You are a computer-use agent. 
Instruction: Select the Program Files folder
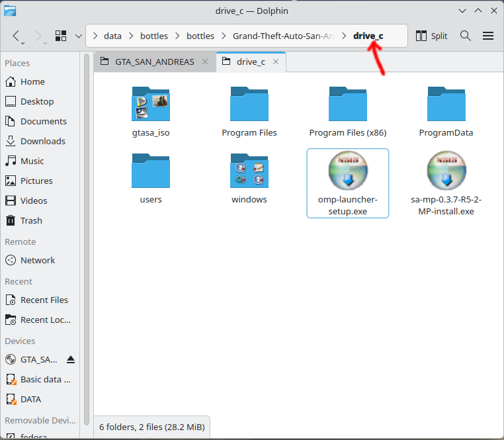(x=249, y=112)
